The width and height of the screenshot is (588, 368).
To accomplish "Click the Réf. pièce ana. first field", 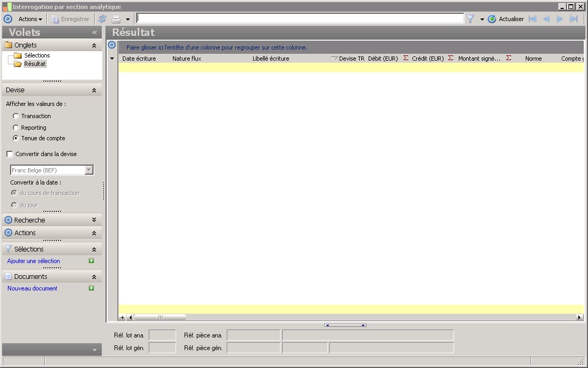I will (254, 335).
